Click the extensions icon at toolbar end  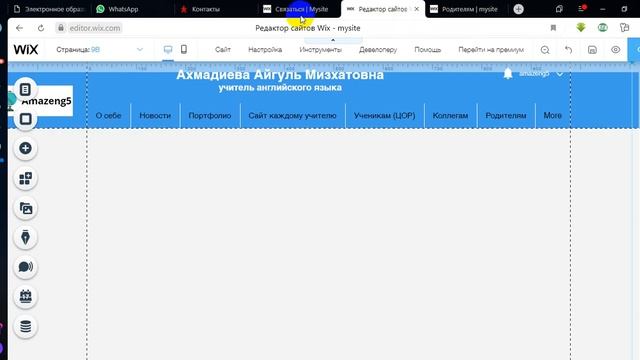coord(624,28)
